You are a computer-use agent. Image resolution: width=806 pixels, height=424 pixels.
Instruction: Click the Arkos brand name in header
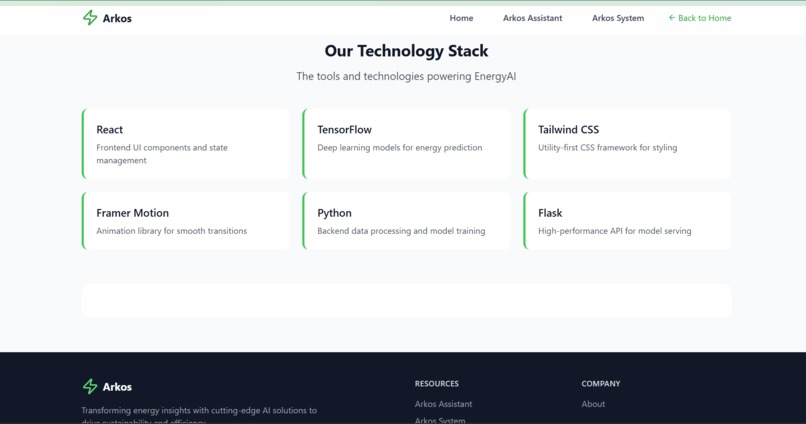[x=117, y=19]
